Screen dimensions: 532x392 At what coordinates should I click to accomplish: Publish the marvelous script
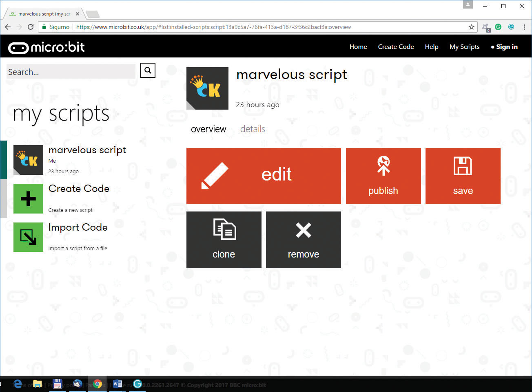pos(383,176)
